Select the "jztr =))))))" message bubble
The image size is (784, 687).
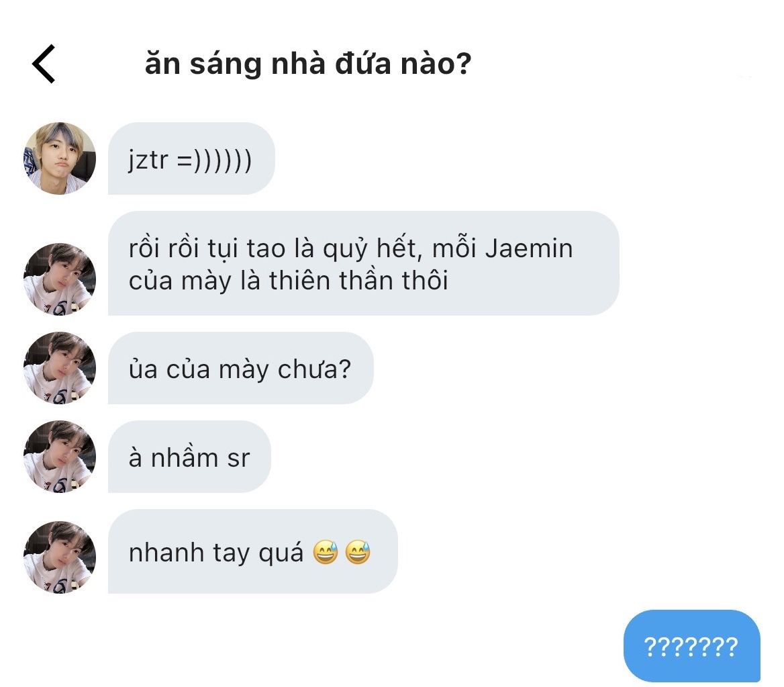[x=191, y=159]
